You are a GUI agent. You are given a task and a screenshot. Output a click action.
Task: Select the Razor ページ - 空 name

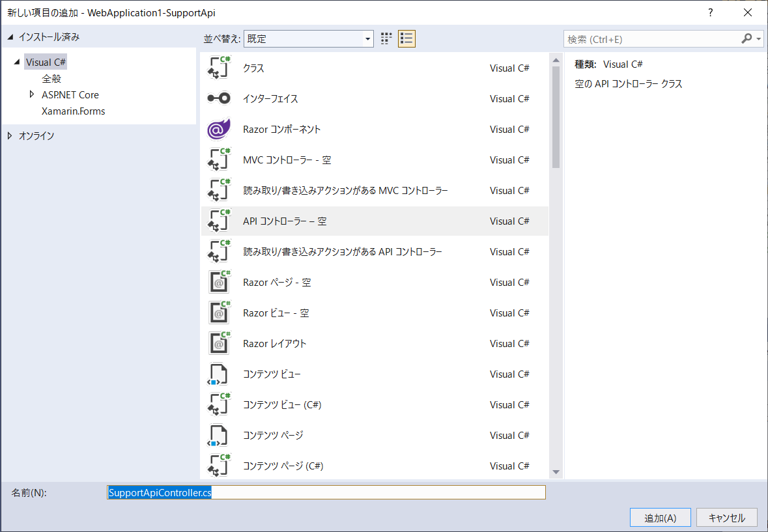[277, 282]
